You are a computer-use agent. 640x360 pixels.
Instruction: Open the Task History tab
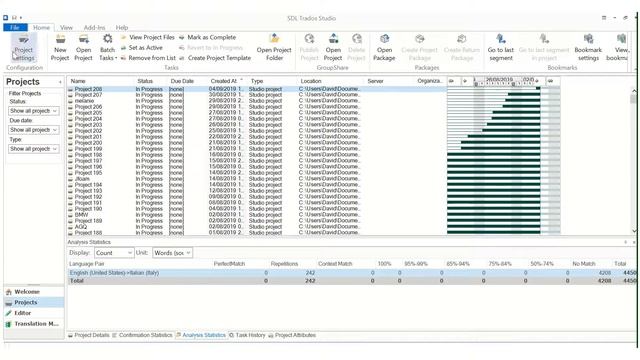pos(247,335)
